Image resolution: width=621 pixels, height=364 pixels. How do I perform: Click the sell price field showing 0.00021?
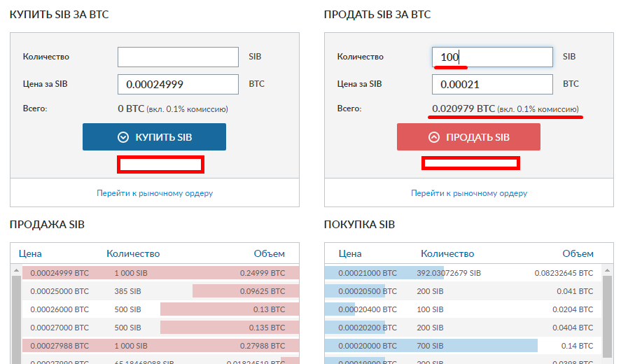(x=492, y=84)
